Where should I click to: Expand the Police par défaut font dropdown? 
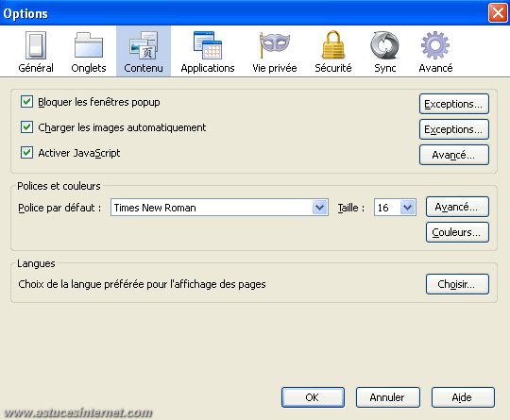319,207
